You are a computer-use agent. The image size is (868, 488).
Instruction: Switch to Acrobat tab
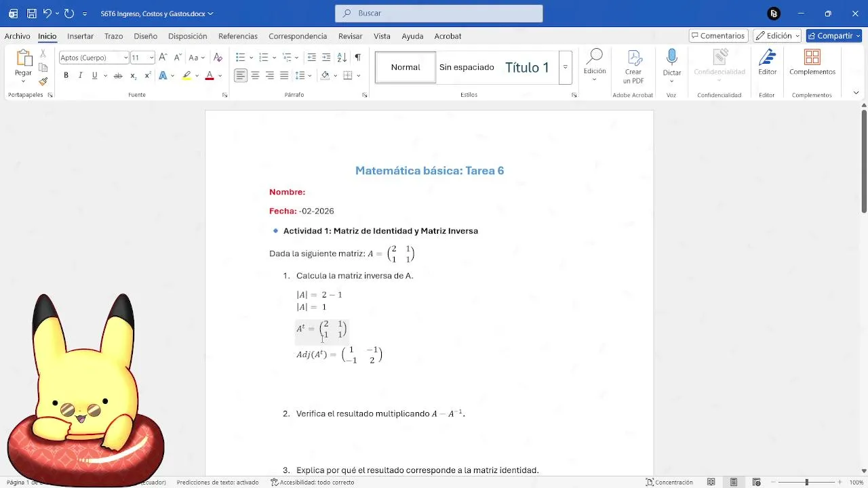pos(448,36)
